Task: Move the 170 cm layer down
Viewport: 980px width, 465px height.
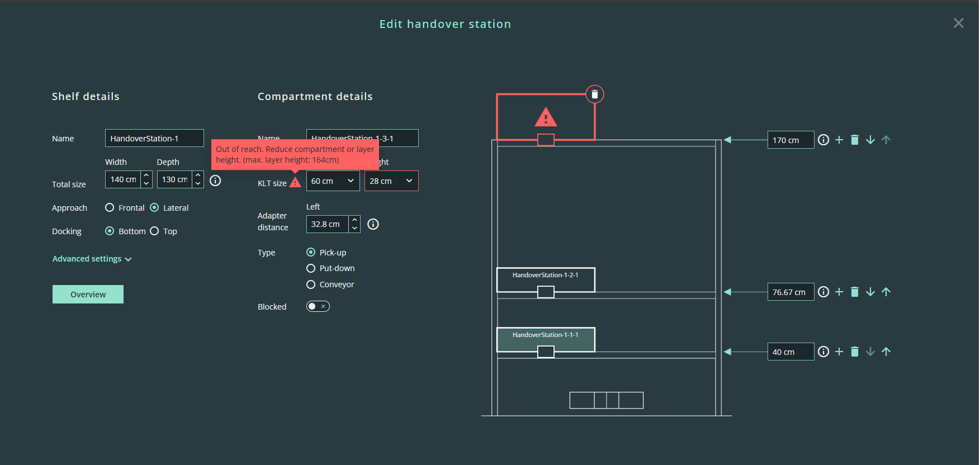Action: coord(870,140)
